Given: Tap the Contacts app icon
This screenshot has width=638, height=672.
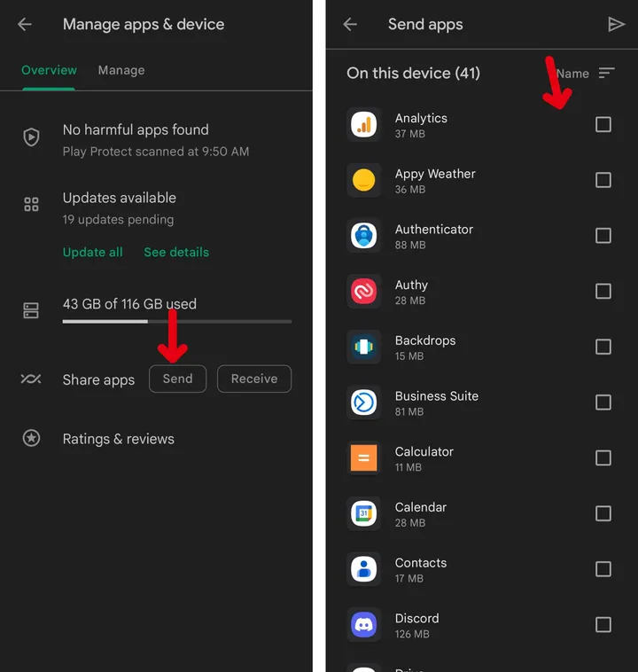Looking at the screenshot, I should point(364,569).
